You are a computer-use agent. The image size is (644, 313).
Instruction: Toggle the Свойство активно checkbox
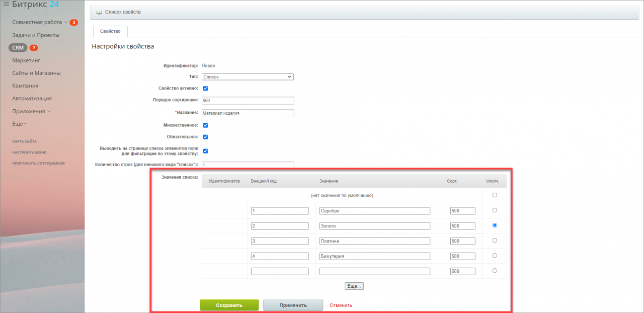[205, 89]
